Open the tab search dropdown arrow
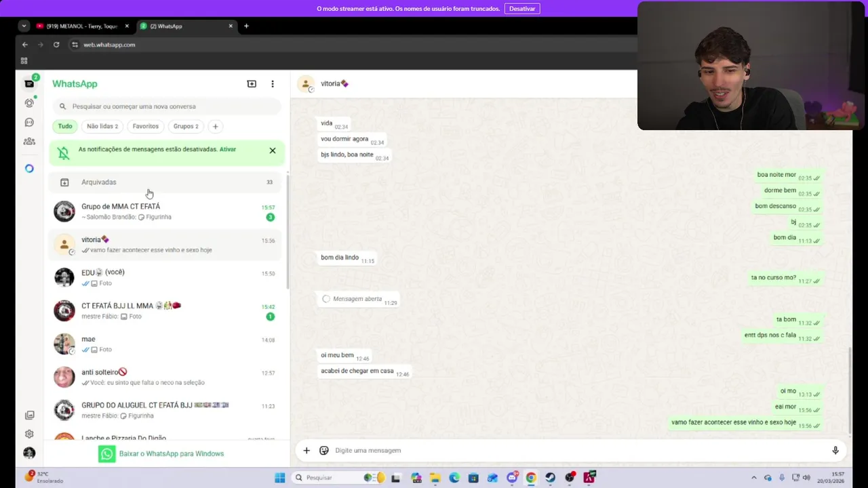The width and height of the screenshot is (868, 488). click(24, 26)
